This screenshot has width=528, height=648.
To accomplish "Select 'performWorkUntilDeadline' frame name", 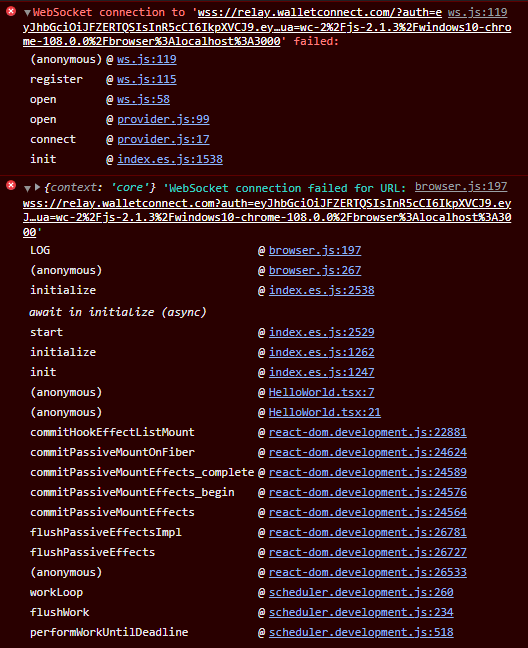I will pos(109,632).
